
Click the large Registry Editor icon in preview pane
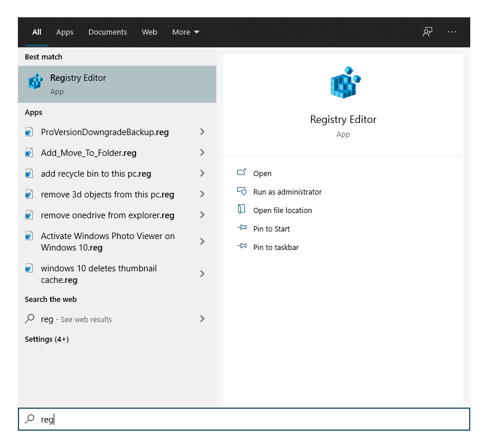[x=345, y=83]
